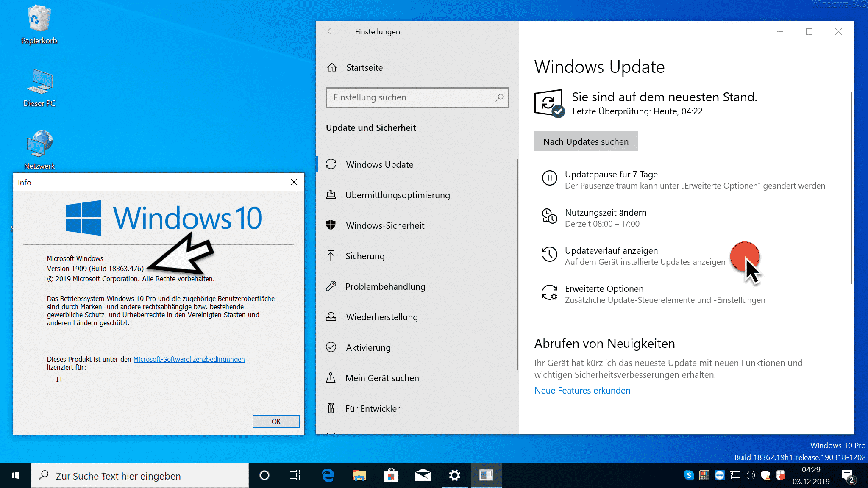Click settings sidebar scrollbar
The width and height of the screenshot is (868, 488).
[517, 264]
